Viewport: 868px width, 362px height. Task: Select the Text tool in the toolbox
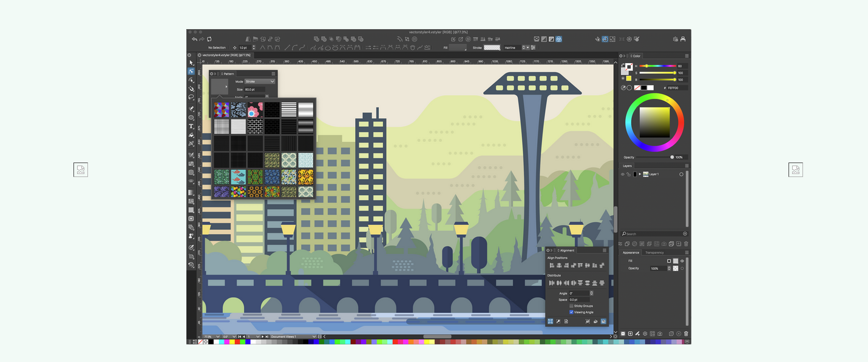(191, 126)
